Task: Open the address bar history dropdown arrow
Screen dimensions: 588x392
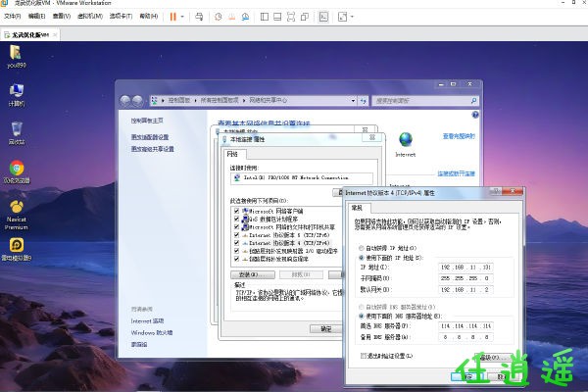Action: coord(353,101)
